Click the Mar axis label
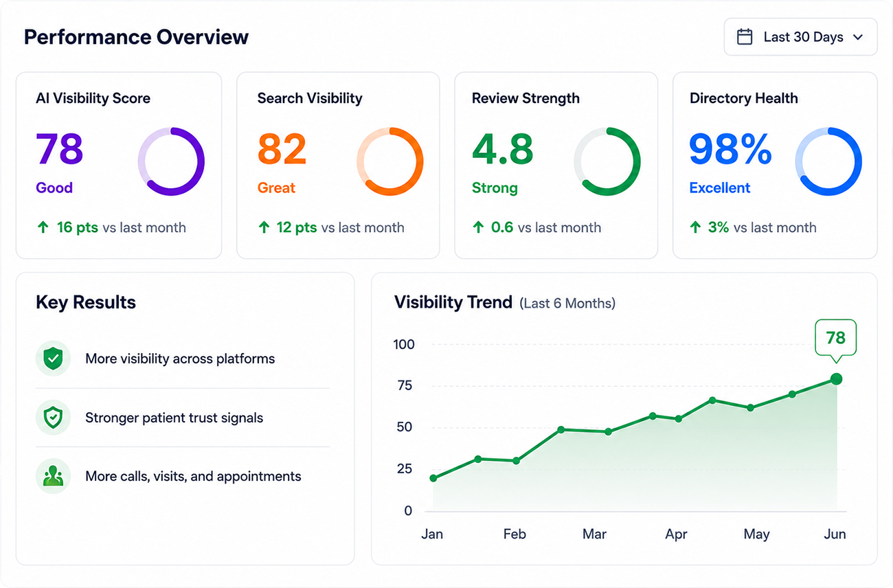 coord(595,534)
